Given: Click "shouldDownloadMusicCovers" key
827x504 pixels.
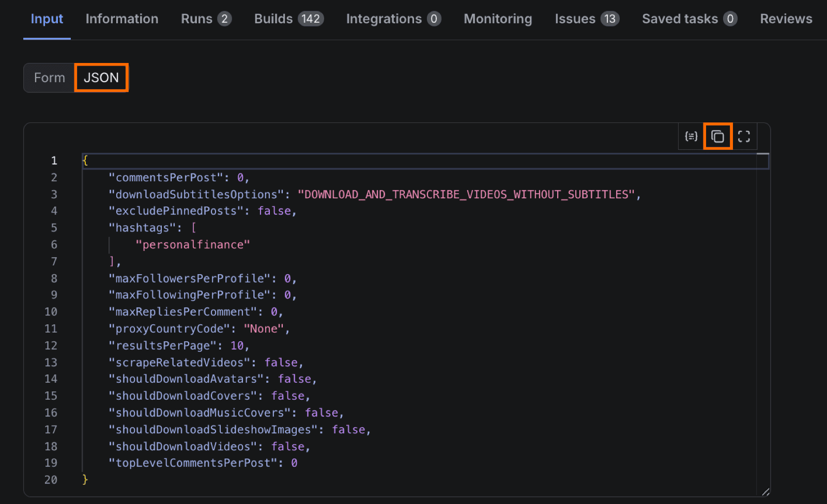Looking at the screenshot, I should tap(200, 413).
